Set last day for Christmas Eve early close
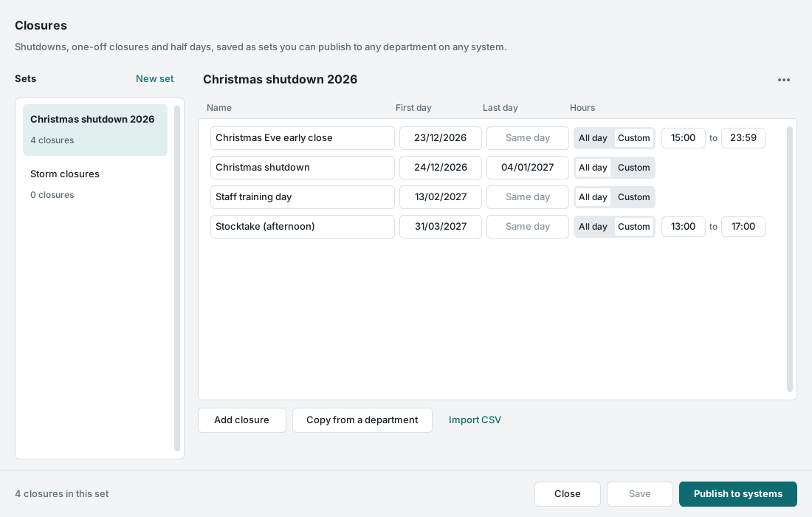Viewport: 812px width, 517px height. click(x=528, y=138)
